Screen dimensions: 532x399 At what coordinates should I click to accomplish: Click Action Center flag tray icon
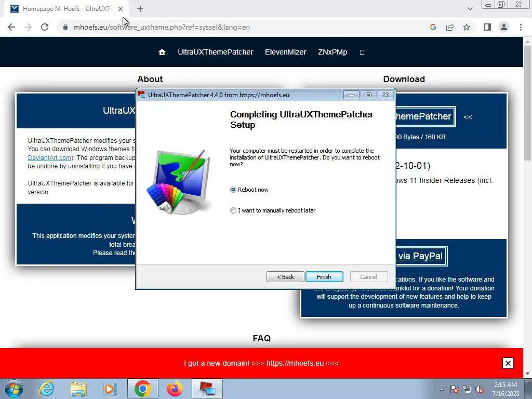[x=455, y=390]
